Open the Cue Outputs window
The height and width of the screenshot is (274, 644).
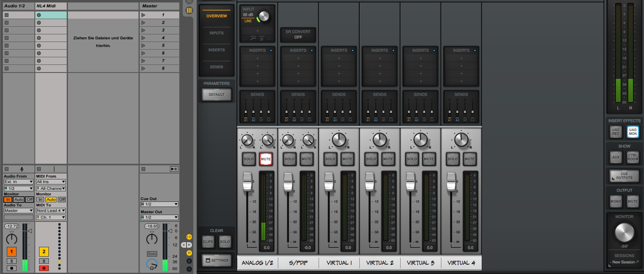pyautogui.click(x=624, y=176)
